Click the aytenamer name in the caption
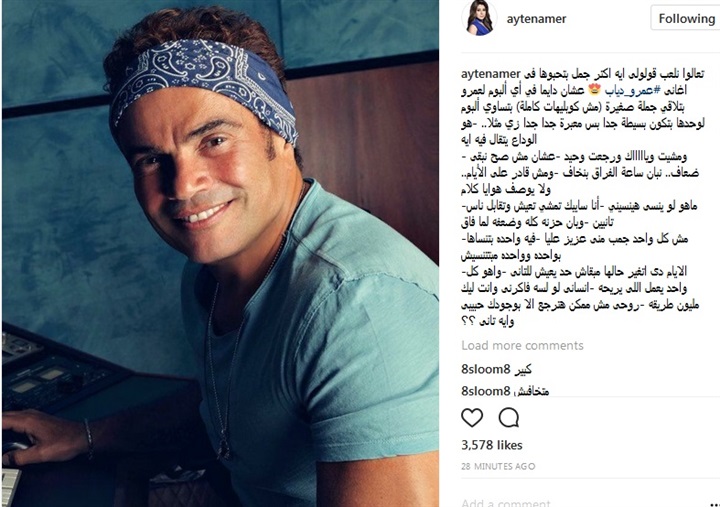 pos(490,74)
